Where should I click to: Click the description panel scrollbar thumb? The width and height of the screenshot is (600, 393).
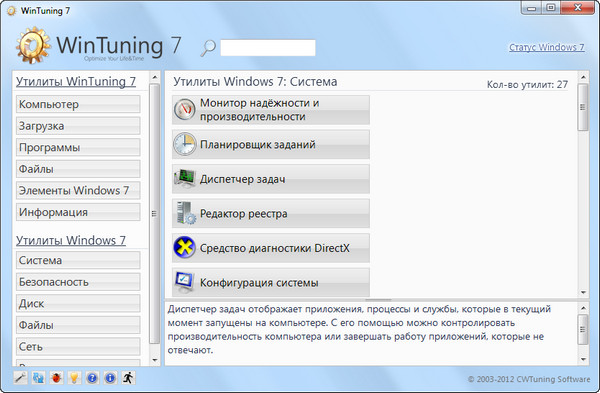click(583, 329)
